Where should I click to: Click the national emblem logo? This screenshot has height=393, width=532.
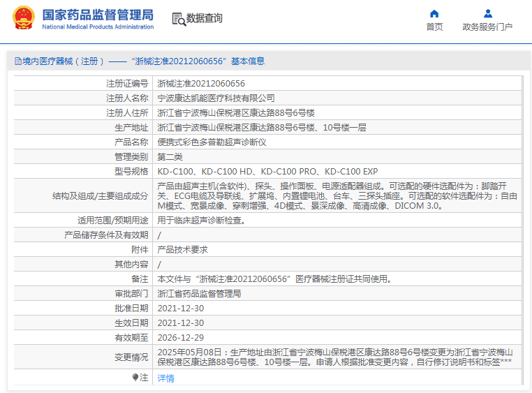click(x=24, y=17)
